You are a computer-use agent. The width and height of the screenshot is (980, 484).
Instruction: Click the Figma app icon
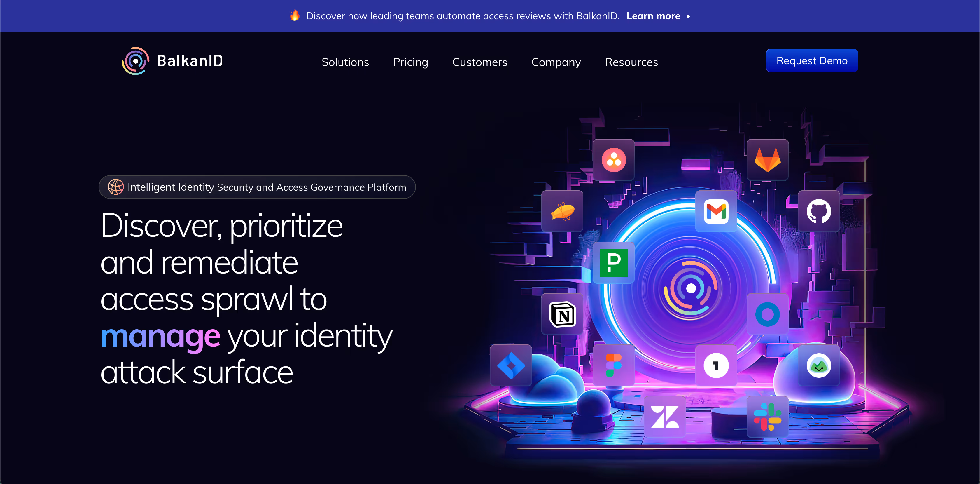click(613, 365)
